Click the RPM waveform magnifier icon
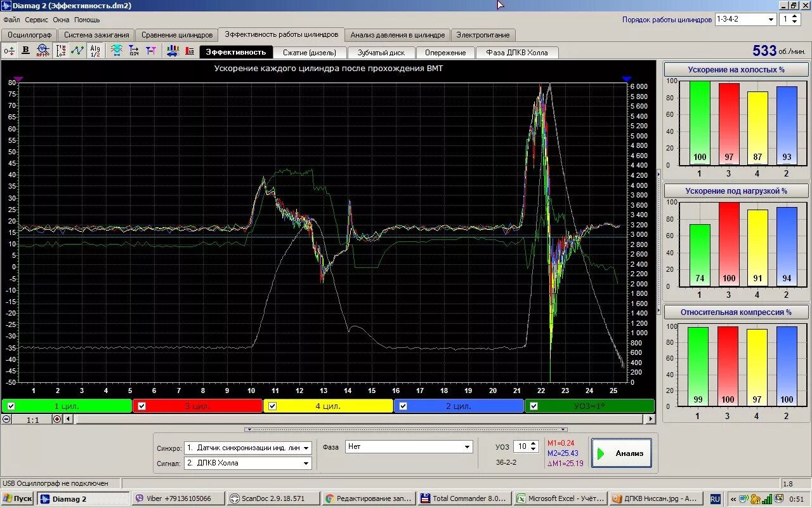Viewport: 812px width, 508px height. click(43, 51)
